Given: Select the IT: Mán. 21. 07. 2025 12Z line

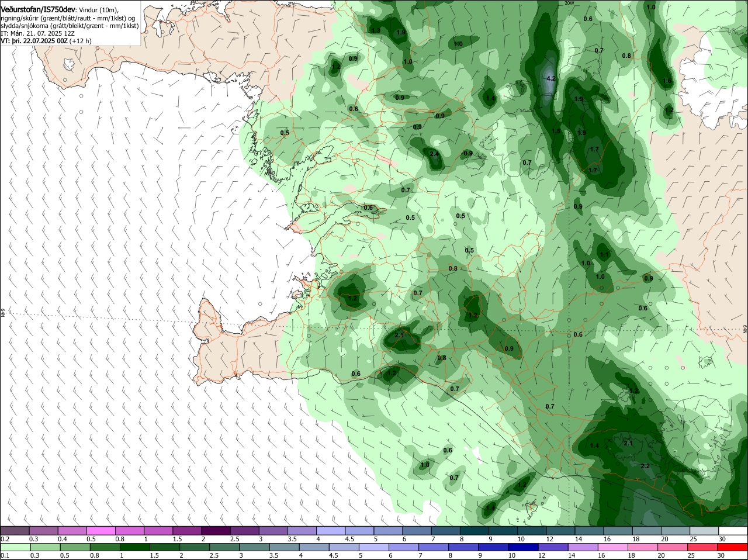Looking at the screenshot, I should point(37,34).
